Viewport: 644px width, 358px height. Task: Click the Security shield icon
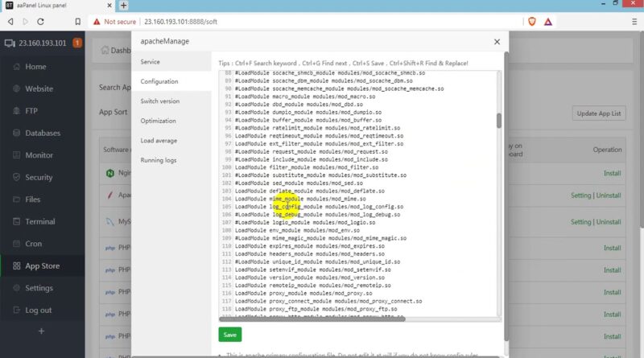[x=16, y=177]
